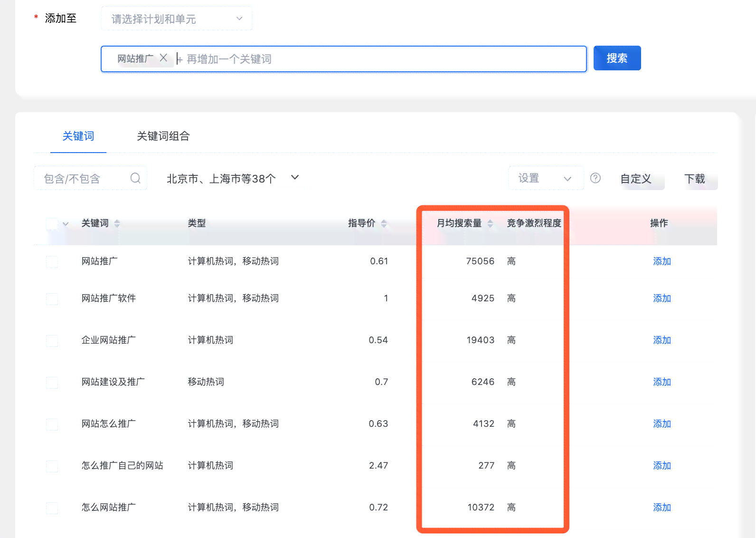Image resolution: width=756 pixels, height=538 pixels.
Task: Click the type cell 移动热词
Action: [206, 382]
